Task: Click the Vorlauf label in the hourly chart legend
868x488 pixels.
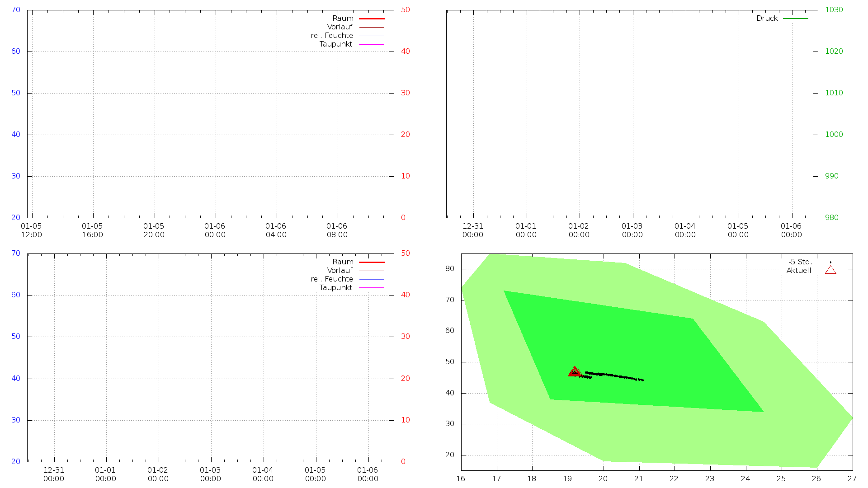Action: pyautogui.click(x=340, y=27)
